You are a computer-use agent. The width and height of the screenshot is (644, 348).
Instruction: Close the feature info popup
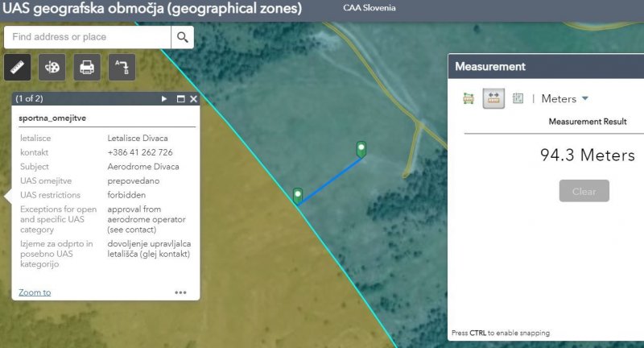pos(193,99)
